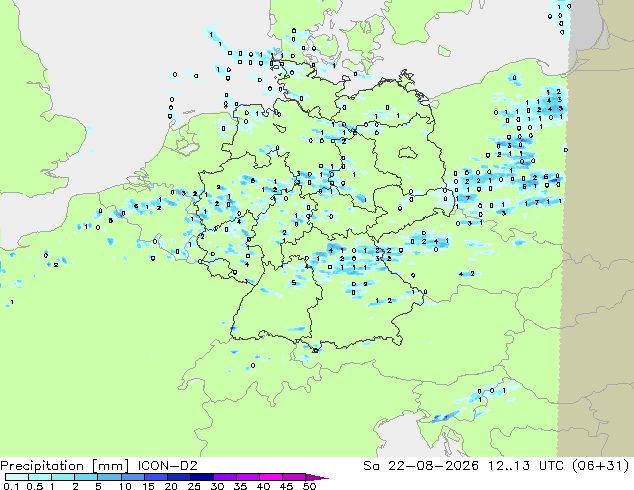Image resolution: width=634 pixels, height=490 pixels.
Task: Click the legend scale label '10'
Action: 125,486
